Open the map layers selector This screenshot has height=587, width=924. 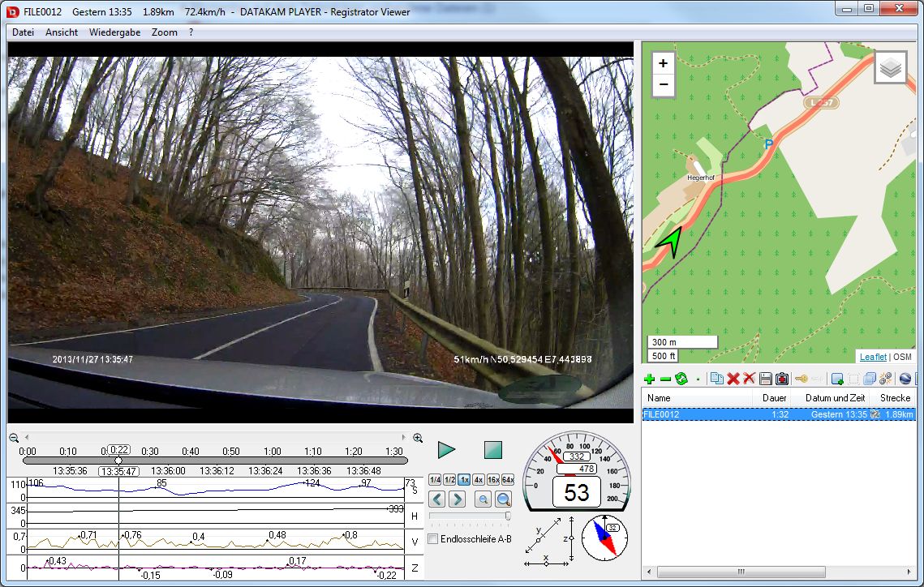(890, 68)
